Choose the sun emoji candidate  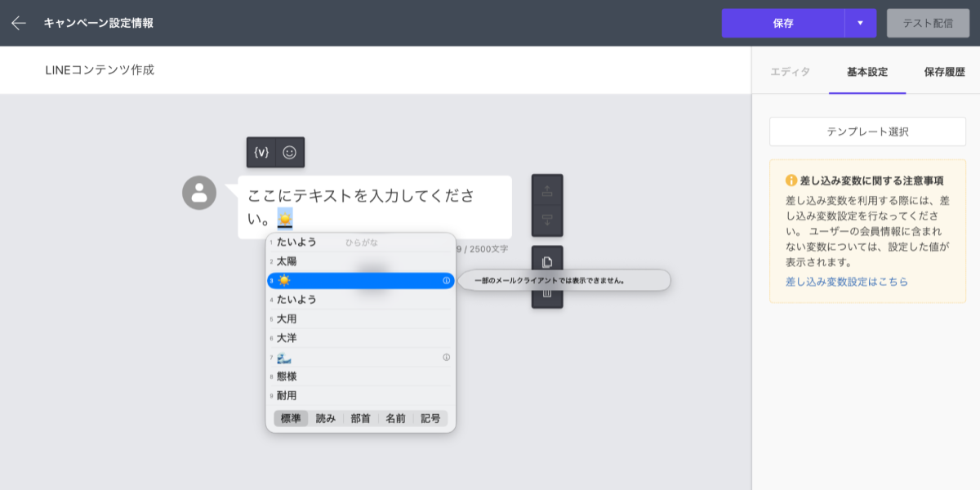click(361, 280)
